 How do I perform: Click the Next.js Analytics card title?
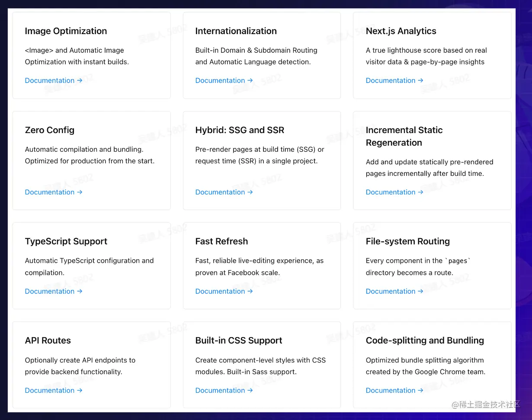(x=401, y=31)
